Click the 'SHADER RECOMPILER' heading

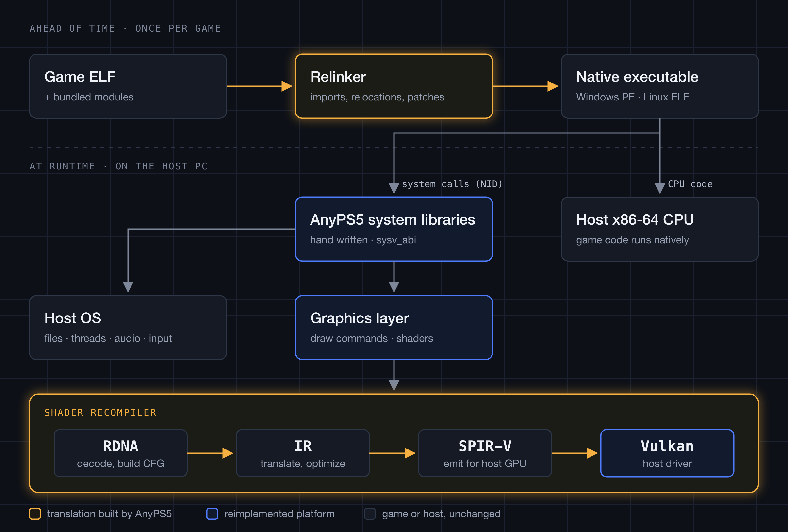(x=100, y=413)
